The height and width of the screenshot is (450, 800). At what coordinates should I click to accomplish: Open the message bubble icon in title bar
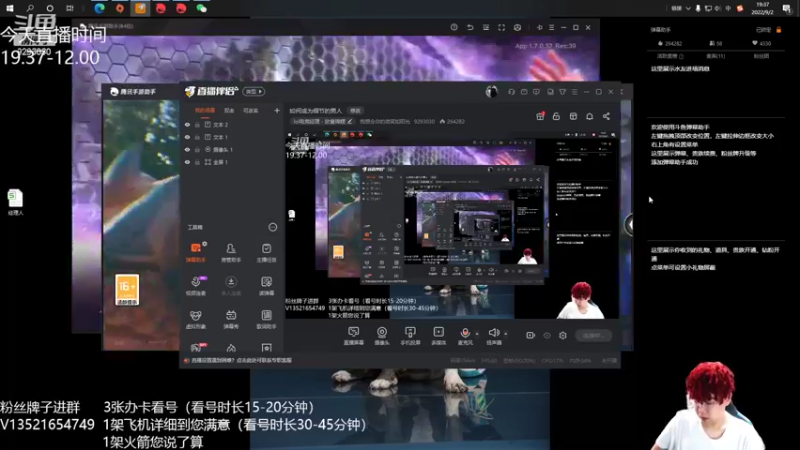click(536, 92)
